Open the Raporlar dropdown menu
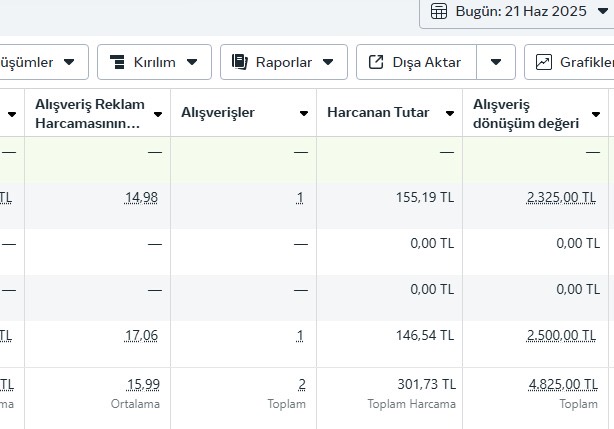614x429 pixels. (284, 62)
